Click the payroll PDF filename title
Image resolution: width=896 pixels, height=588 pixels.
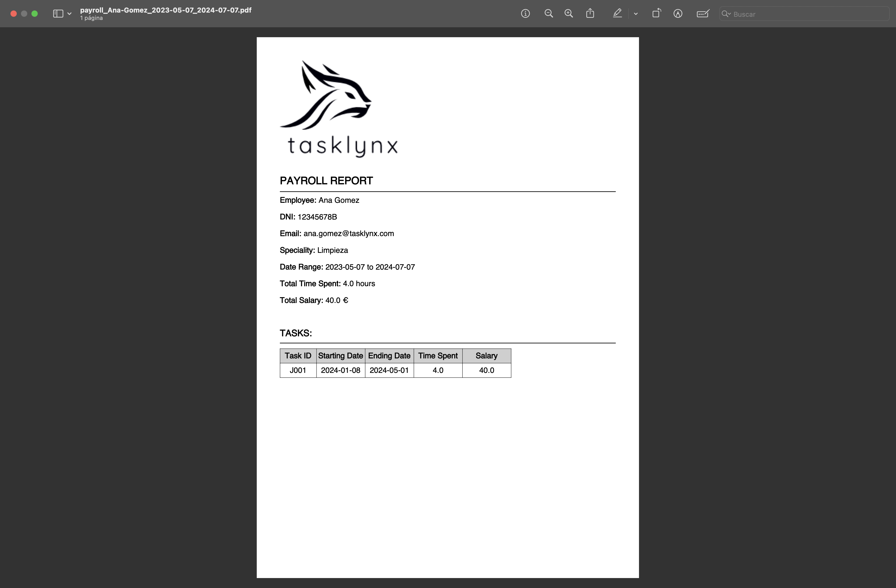click(166, 10)
